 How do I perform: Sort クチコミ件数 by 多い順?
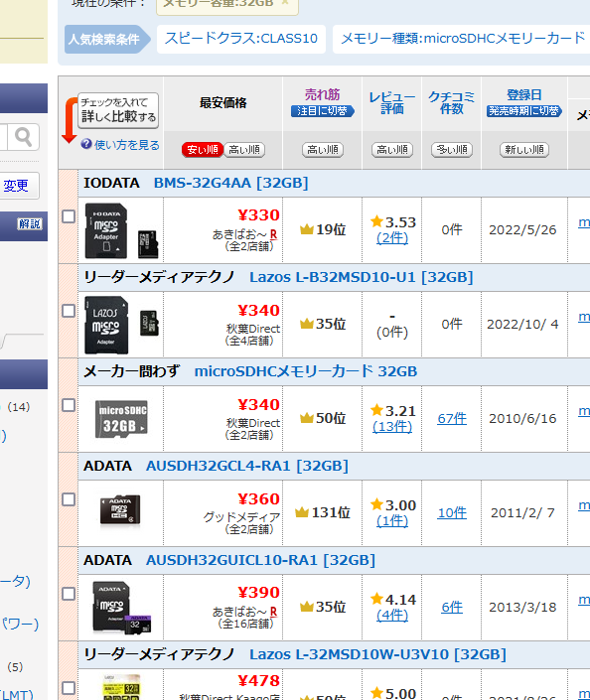pyautogui.click(x=452, y=150)
